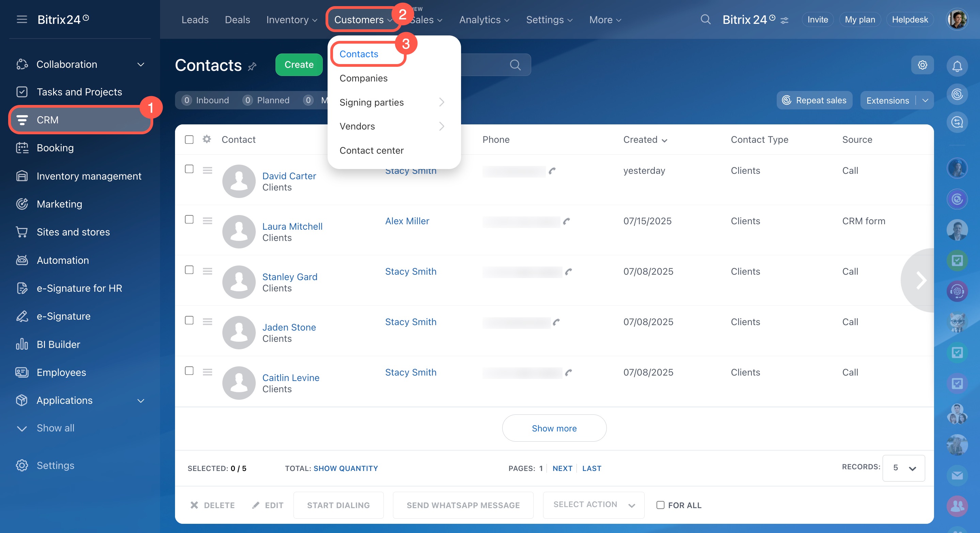
Task: Open the Booking calendar icon in sidebar
Action: [22, 148]
